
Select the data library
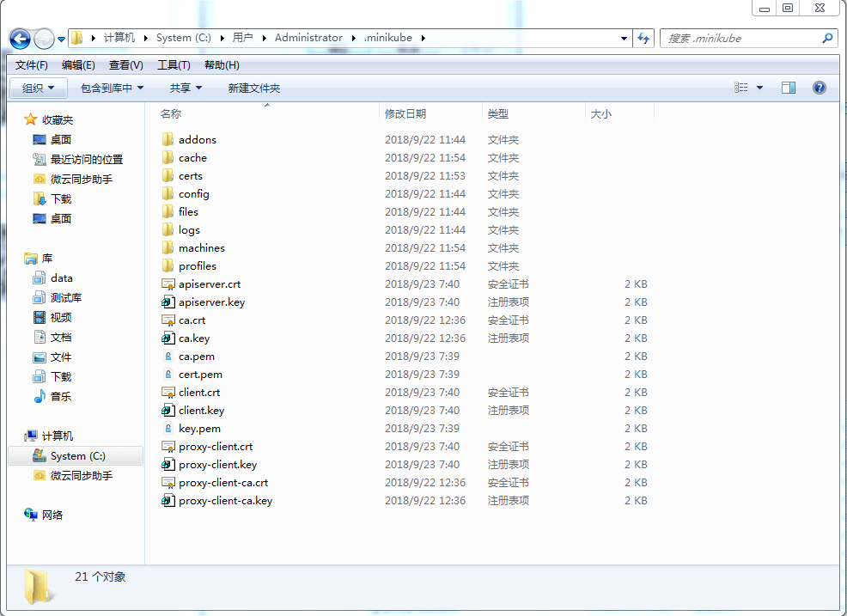tap(61, 278)
